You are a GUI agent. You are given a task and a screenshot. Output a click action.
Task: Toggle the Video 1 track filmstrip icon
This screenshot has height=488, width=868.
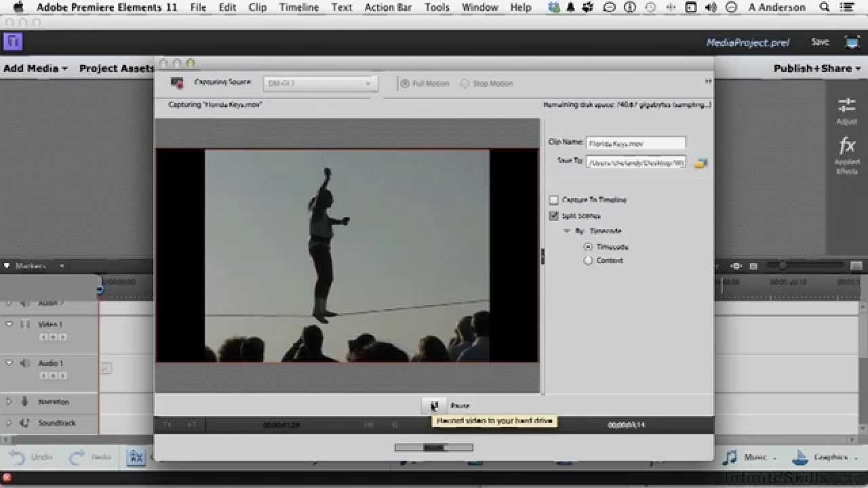pyautogui.click(x=25, y=325)
